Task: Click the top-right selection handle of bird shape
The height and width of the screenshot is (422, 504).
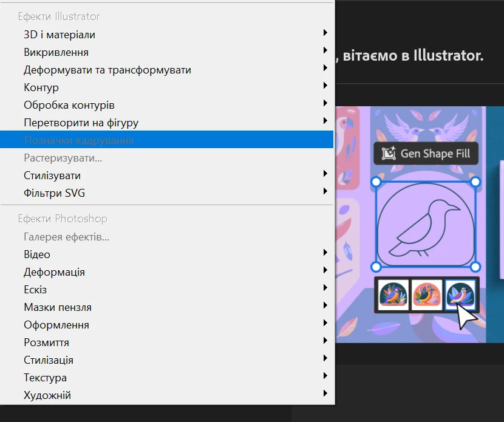Action: [x=475, y=182]
